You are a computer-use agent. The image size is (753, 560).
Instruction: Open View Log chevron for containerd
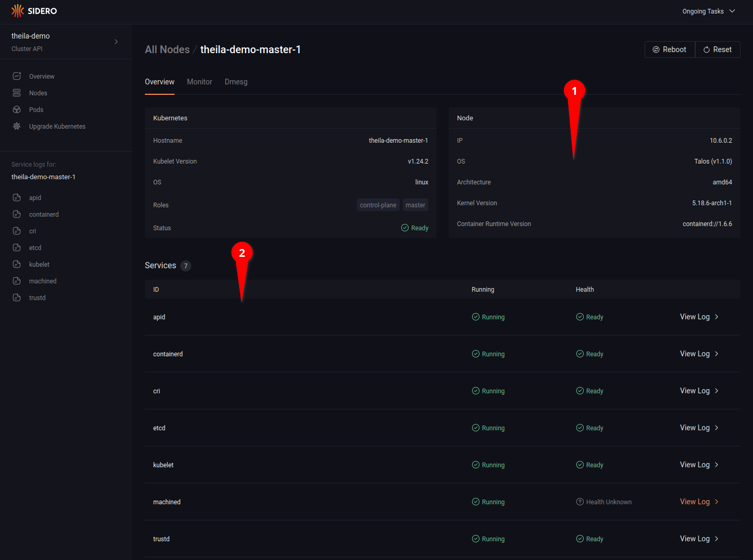click(717, 354)
